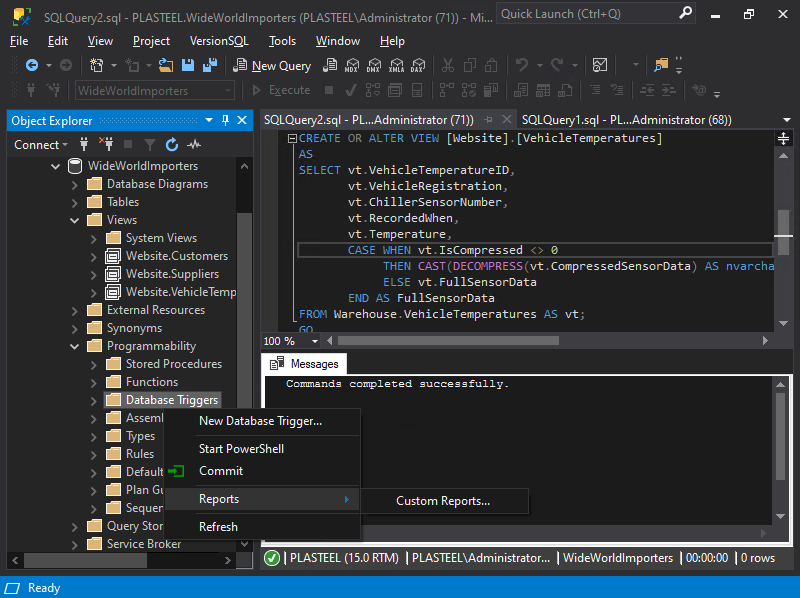Click the DAX query icon
The width and height of the screenshot is (800, 598).
pos(417,65)
